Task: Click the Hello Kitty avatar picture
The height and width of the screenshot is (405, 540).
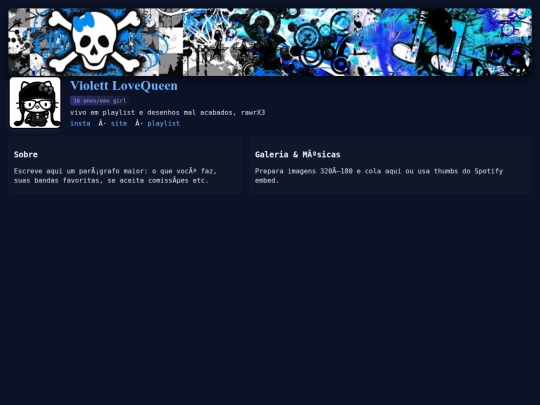Action: pos(35,103)
